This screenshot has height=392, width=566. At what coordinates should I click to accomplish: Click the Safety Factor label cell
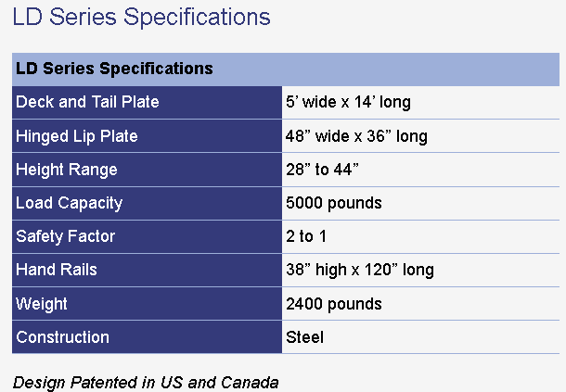point(147,236)
